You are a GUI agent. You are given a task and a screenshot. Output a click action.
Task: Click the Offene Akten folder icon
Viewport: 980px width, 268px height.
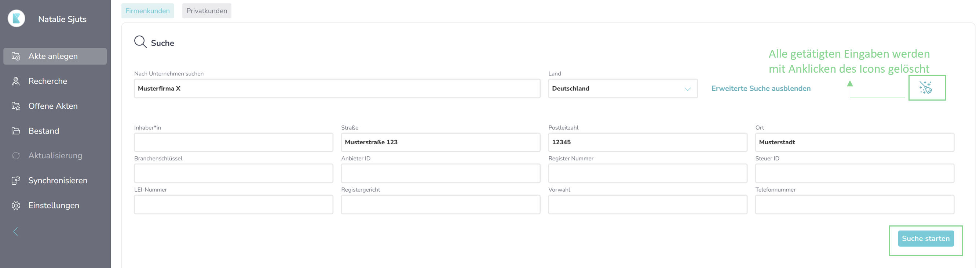pyautogui.click(x=16, y=106)
